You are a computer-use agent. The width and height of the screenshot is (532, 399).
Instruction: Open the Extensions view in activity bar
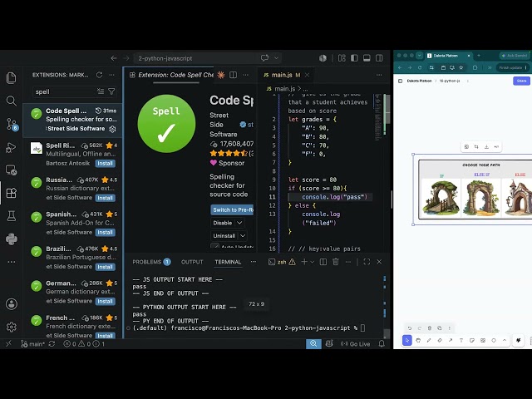point(11,193)
